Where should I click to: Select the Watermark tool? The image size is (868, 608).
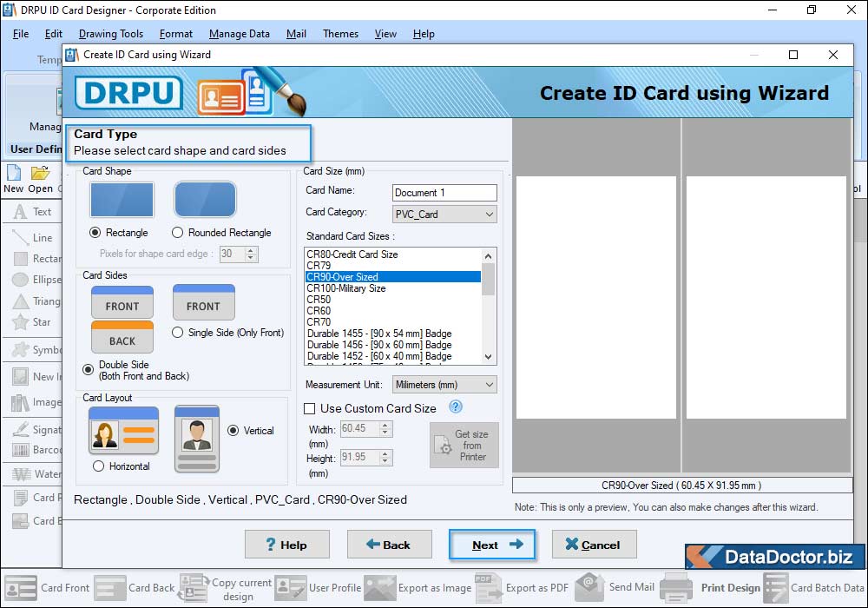(22, 474)
